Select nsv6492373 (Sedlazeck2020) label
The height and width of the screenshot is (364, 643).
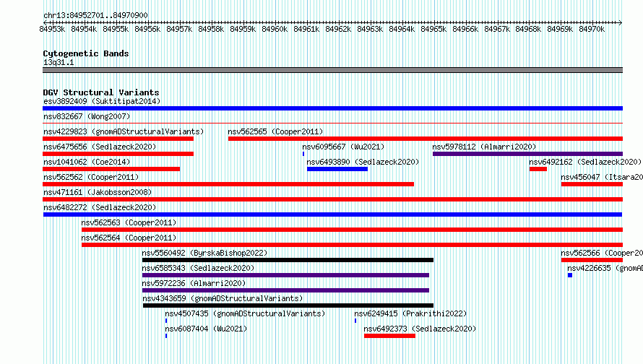click(x=420, y=329)
